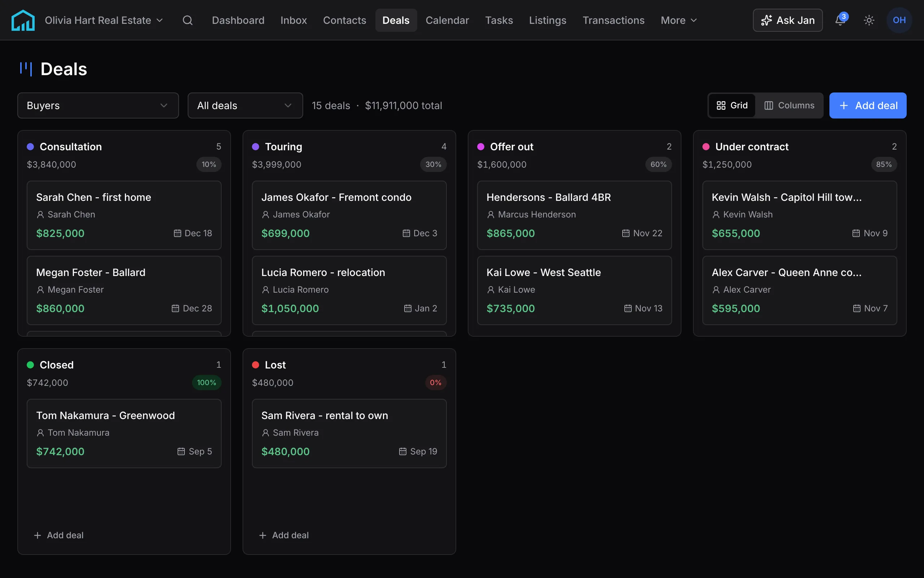Click calendar icon beside Sep 19
924x578 pixels.
403,452
